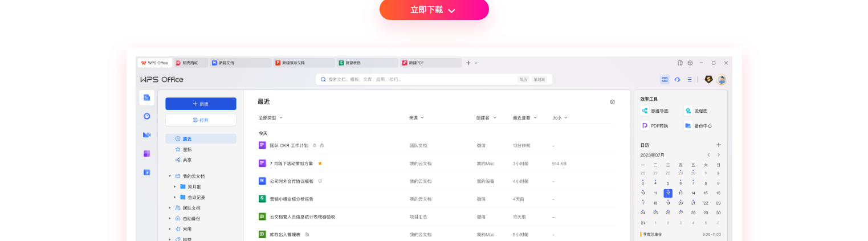Click the 策划案 search suggestion tag

pyautogui.click(x=539, y=79)
